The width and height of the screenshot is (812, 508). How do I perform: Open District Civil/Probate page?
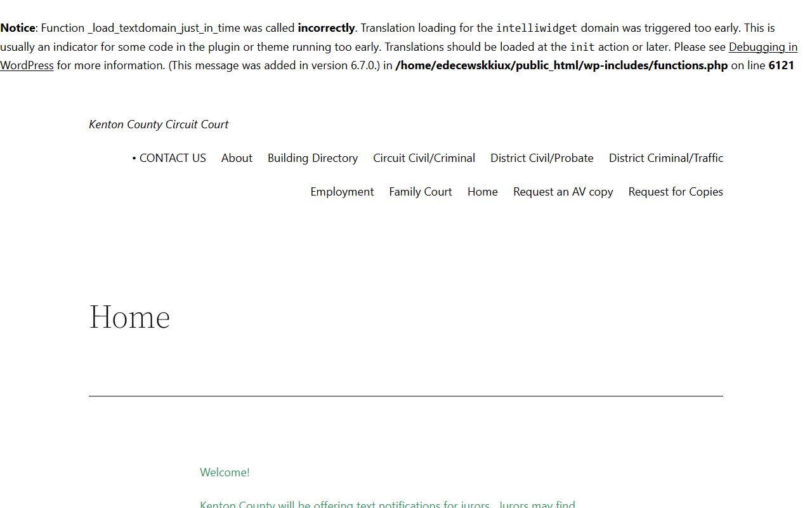[x=542, y=158]
